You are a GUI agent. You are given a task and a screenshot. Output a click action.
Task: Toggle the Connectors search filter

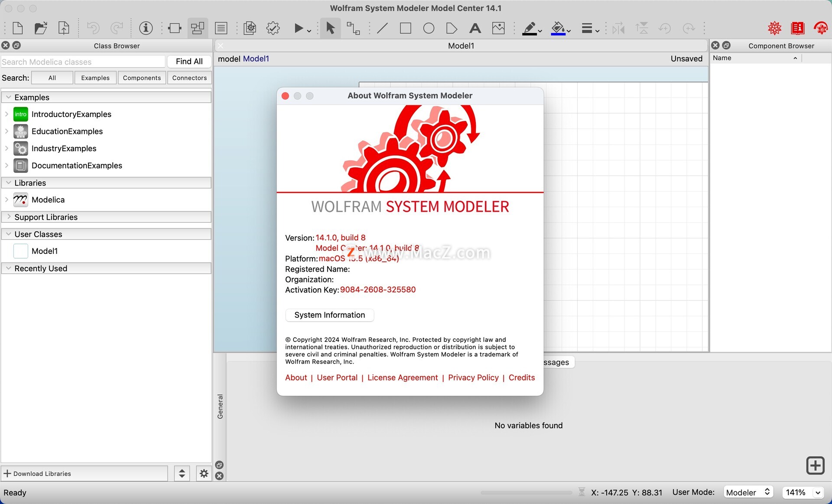click(x=189, y=78)
